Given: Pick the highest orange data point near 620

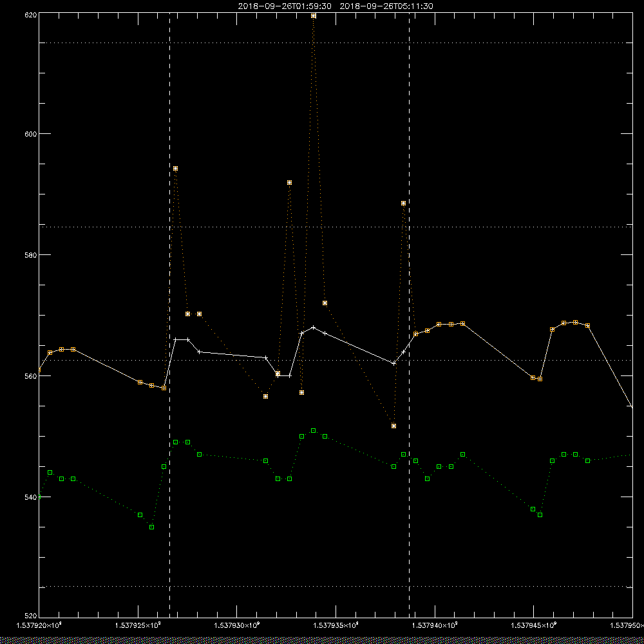Looking at the screenshot, I should pyautogui.click(x=314, y=16).
